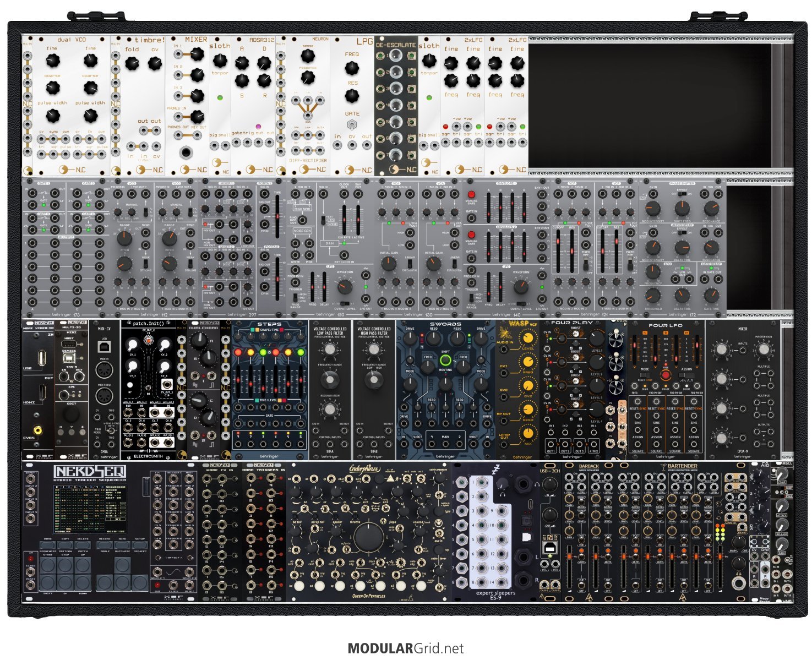Click knob 1 on DE-ESCALATE
This screenshot has width=812, height=660.
click(x=396, y=57)
